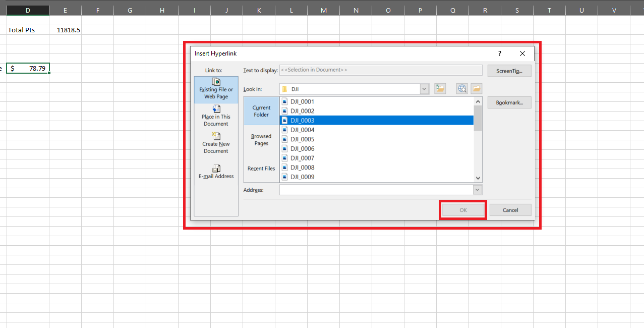Click the Browse the Web icon
The width and height of the screenshot is (644, 328).
click(462, 89)
